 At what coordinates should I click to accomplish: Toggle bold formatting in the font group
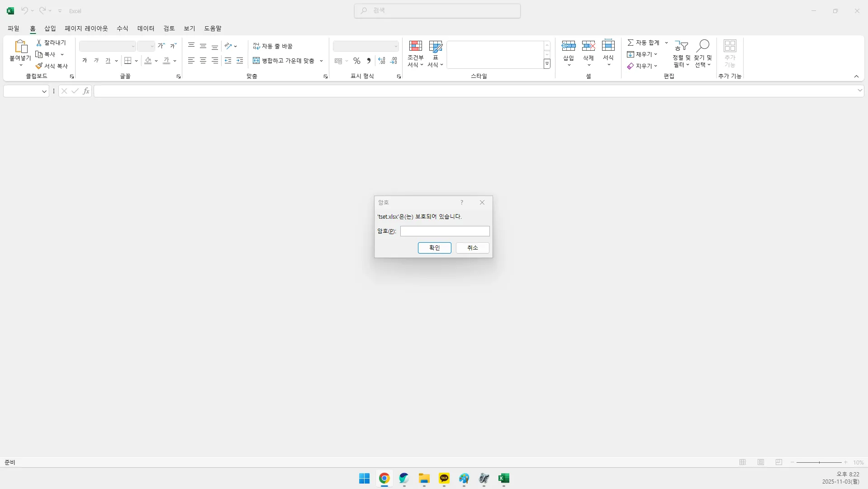click(x=84, y=60)
